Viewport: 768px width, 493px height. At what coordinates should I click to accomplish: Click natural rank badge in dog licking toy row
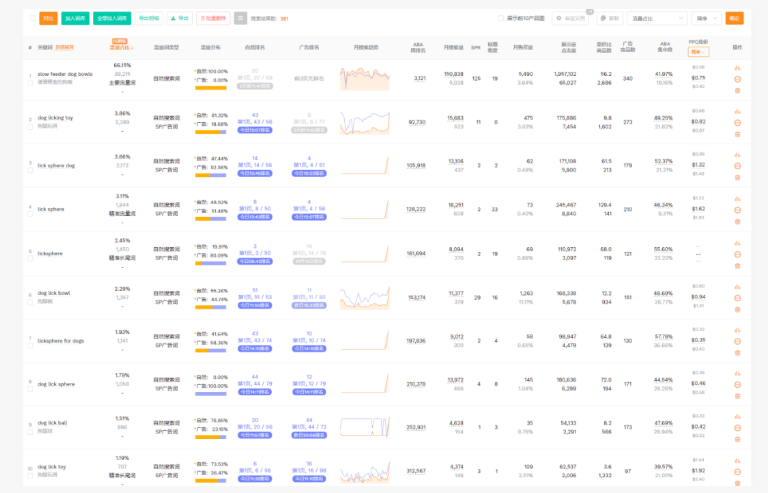coord(255,130)
